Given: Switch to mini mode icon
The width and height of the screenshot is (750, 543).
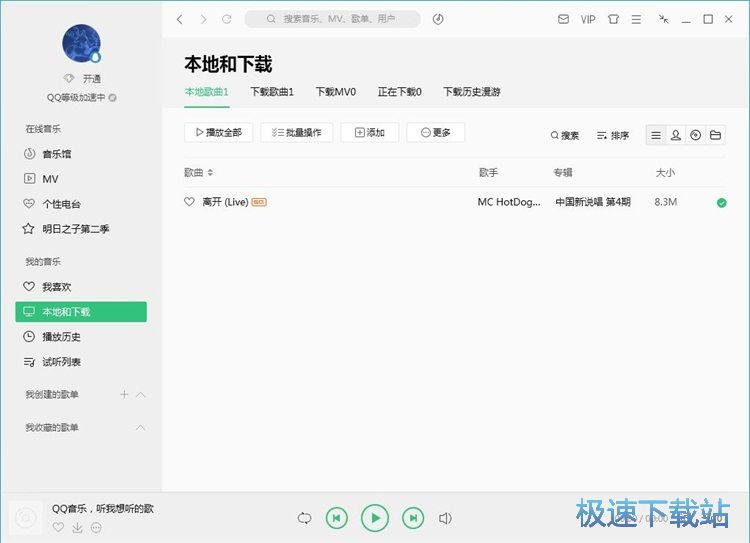Looking at the screenshot, I should (663, 19).
